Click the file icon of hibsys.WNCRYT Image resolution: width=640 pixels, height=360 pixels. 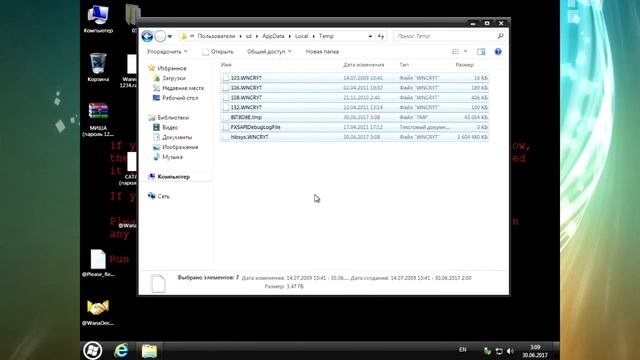pos(226,137)
